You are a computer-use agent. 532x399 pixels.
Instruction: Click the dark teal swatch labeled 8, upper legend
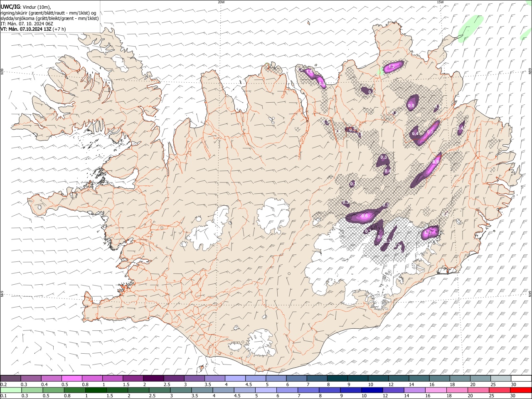[x=337, y=378]
